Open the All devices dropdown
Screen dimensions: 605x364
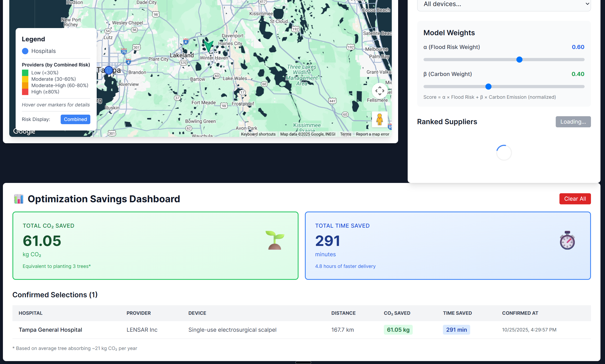point(504,4)
